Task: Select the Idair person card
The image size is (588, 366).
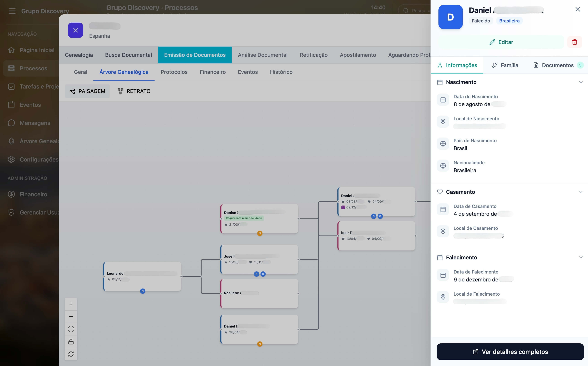Action: pyautogui.click(x=377, y=236)
